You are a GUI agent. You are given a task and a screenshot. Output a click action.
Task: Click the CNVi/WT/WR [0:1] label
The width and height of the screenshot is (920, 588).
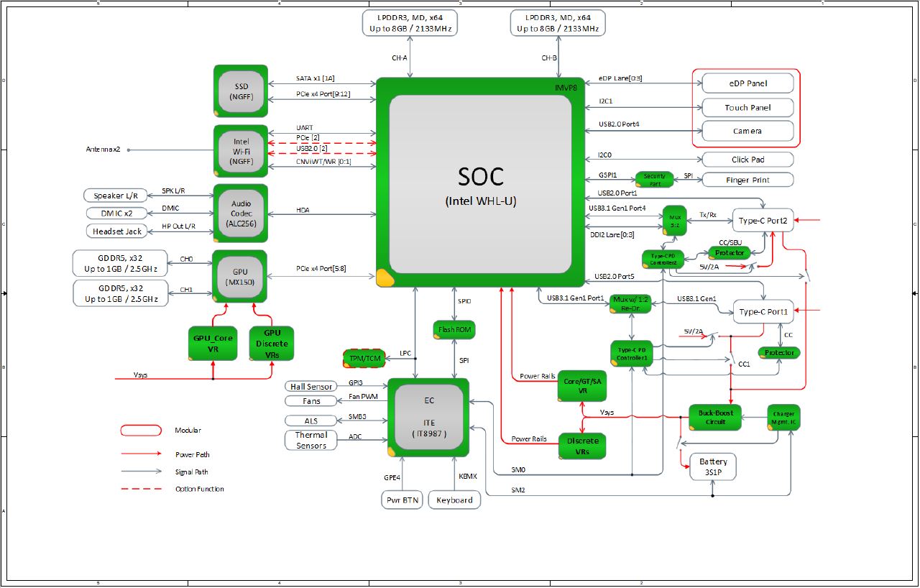point(324,161)
